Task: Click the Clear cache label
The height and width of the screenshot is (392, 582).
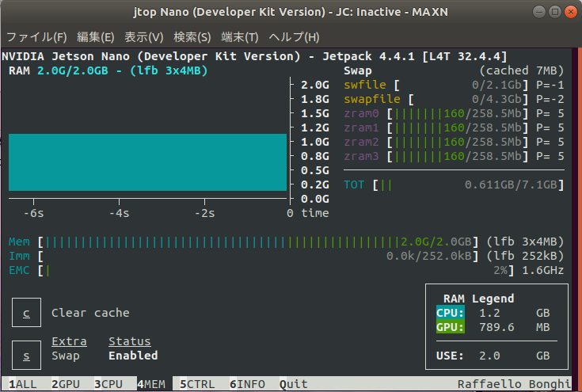Action: (x=90, y=313)
